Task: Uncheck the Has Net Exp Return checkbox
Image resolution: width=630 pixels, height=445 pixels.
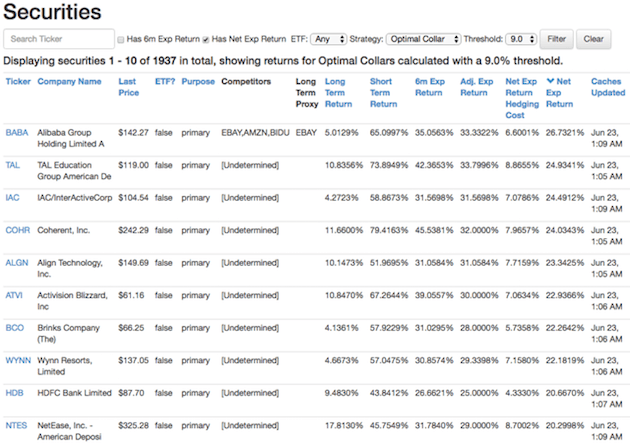Action: pyautogui.click(x=206, y=40)
